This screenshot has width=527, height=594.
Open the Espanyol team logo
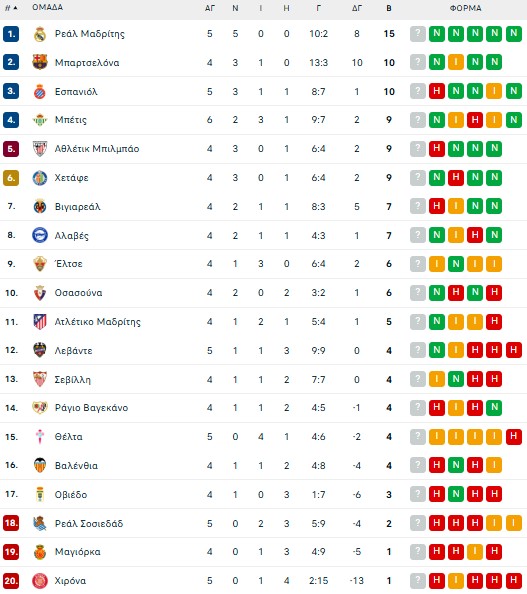(40, 91)
